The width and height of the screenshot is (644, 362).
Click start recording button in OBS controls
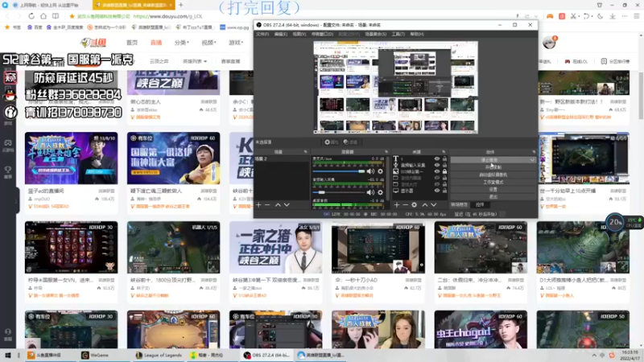coord(493,167)
